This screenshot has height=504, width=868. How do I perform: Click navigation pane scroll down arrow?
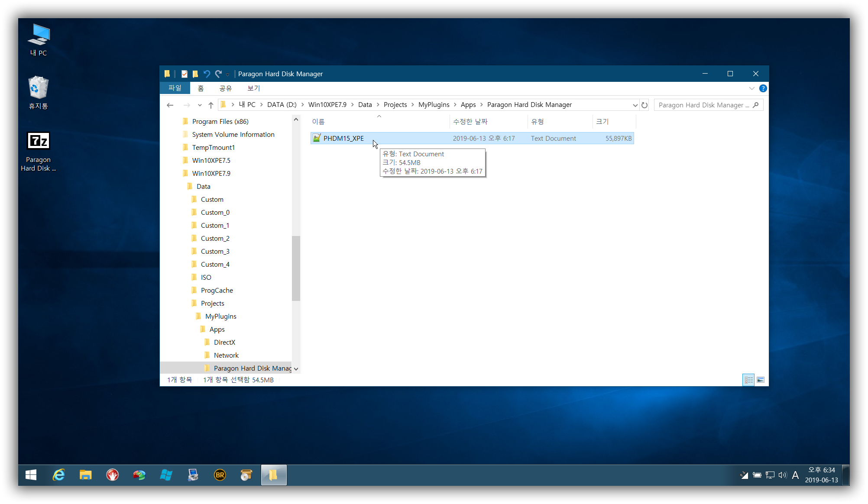coord(296,369)
